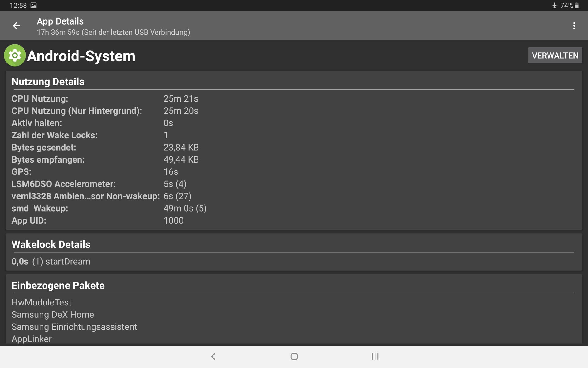The height and width of the screenshot is (368, 588).
Task: Tap the App Details title
Action: (60, 21)
